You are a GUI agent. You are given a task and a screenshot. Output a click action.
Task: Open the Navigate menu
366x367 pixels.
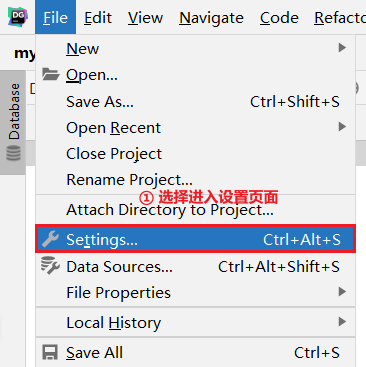(211, 18)
